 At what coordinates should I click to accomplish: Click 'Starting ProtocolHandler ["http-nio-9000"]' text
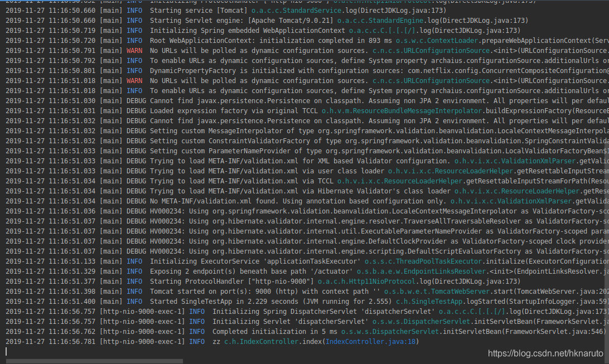click(232, 282)
